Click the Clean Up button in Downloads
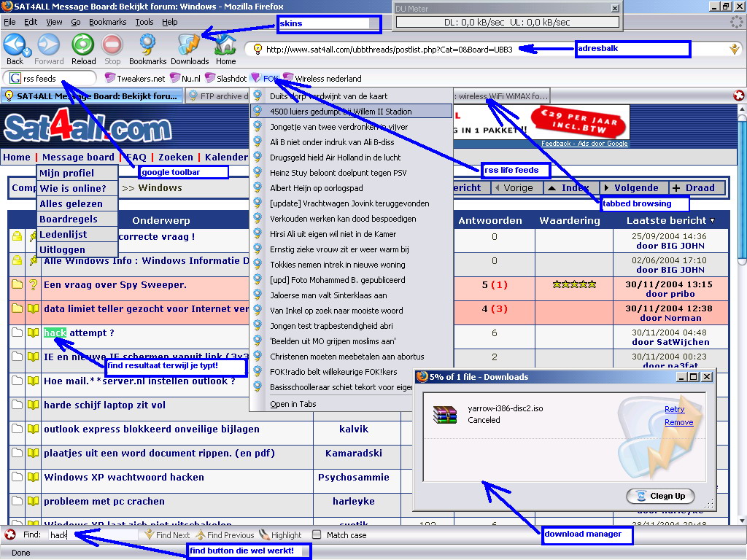The height and width of the screenshot is (560, 747). tap(660, 496)
